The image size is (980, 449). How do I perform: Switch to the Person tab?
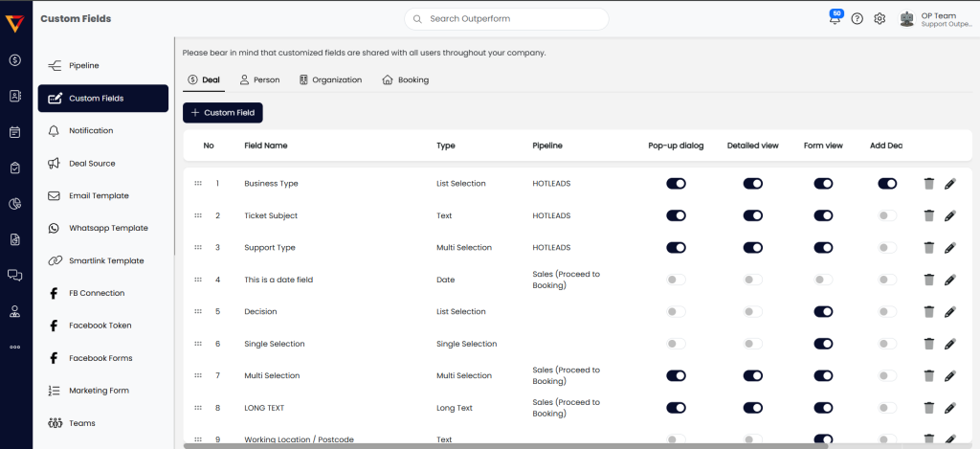(259, 80)
